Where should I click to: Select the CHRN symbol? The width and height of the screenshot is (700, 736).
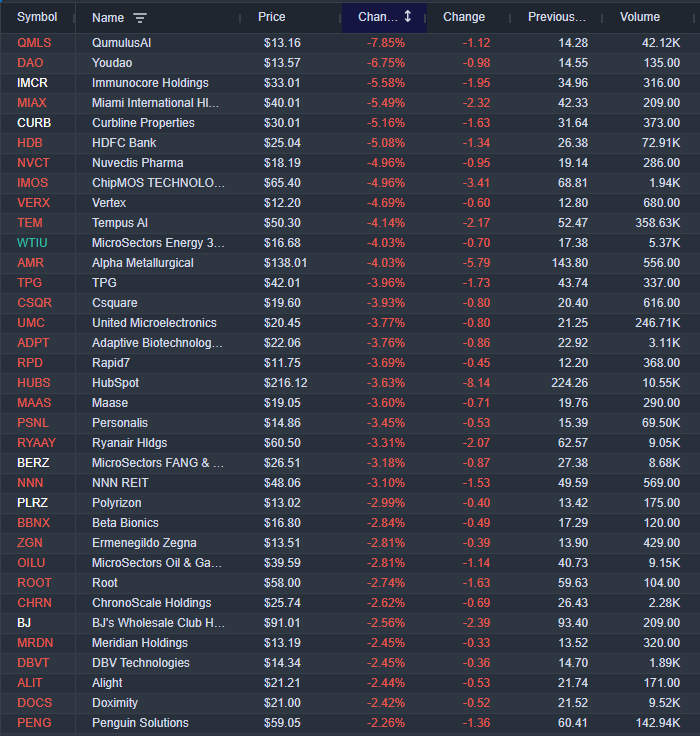(x=34, y=603)
